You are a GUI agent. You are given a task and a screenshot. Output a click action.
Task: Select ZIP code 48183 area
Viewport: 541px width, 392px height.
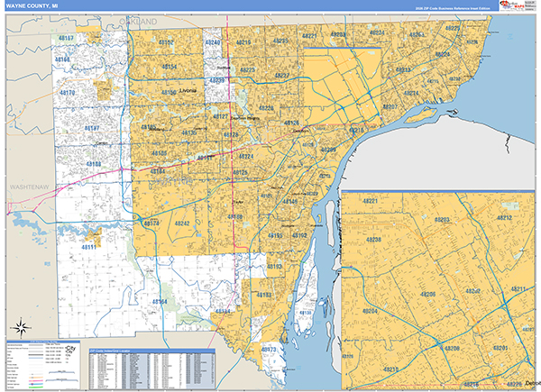click(x=263, y=295)
